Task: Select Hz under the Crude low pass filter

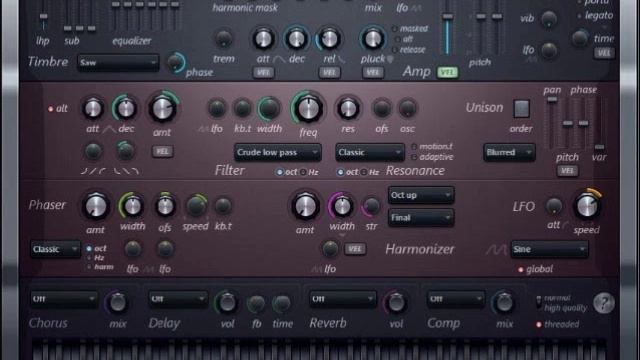Action: pyautogui.click(x=309, y=172)
